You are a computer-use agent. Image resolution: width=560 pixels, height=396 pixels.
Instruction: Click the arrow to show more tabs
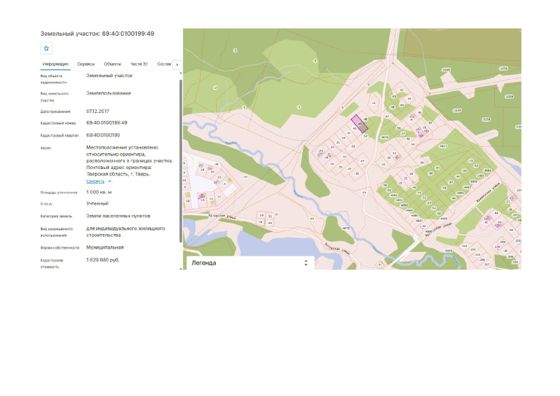(177, 65)
